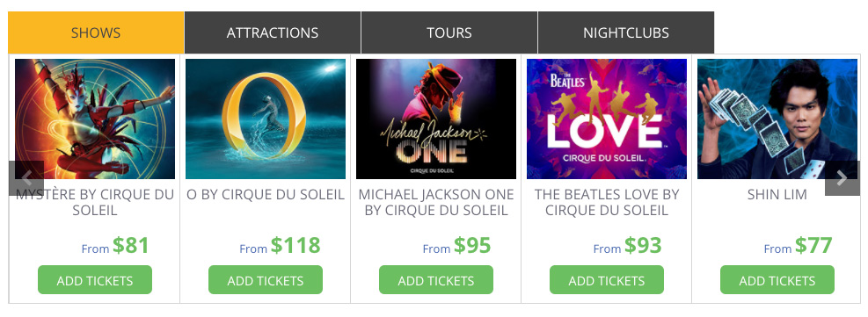Add tickets for Mystère by Cirque du Soleil

point(95,280)
